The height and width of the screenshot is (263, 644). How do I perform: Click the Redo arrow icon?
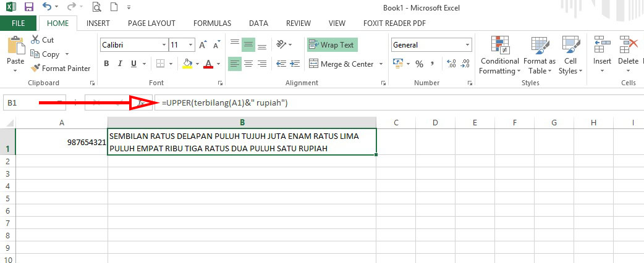[72, 7]
